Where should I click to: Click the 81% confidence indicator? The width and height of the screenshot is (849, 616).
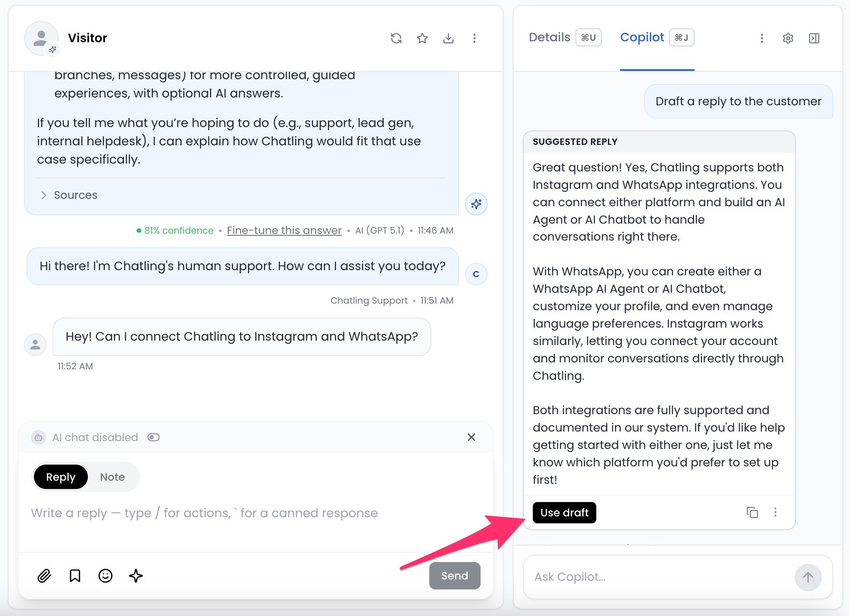click(x=175, y=230)
